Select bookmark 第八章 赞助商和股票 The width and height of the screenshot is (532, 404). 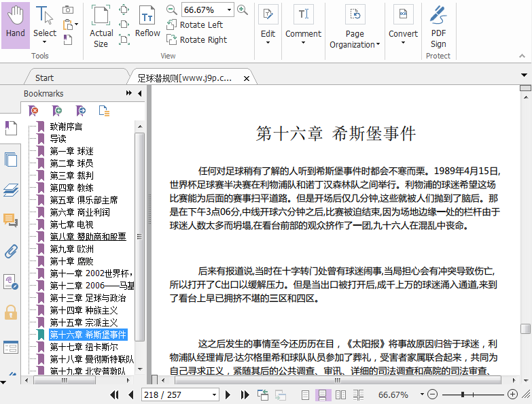[88, 237]
